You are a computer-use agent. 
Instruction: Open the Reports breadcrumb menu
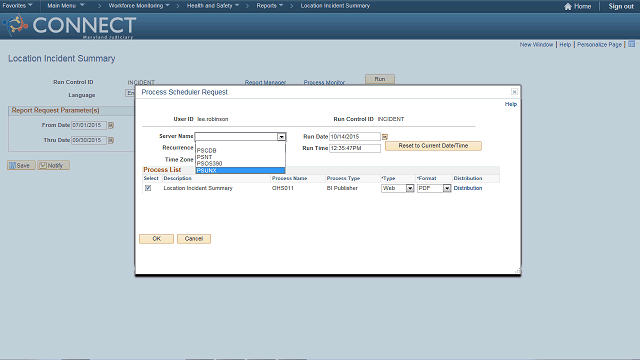pyautogui.click(x=269, y=6)
